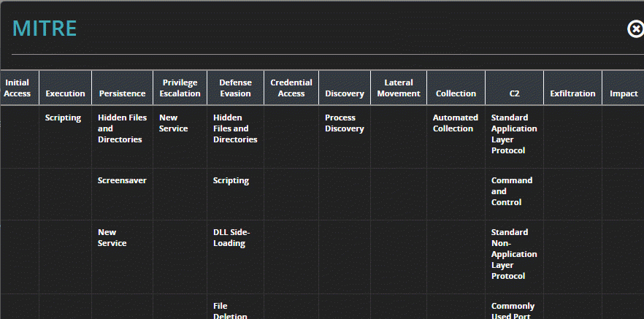Select the Persistence column header
Image resolution: width=644 pixels, height=319 pixels.
[x=123, y=88]
